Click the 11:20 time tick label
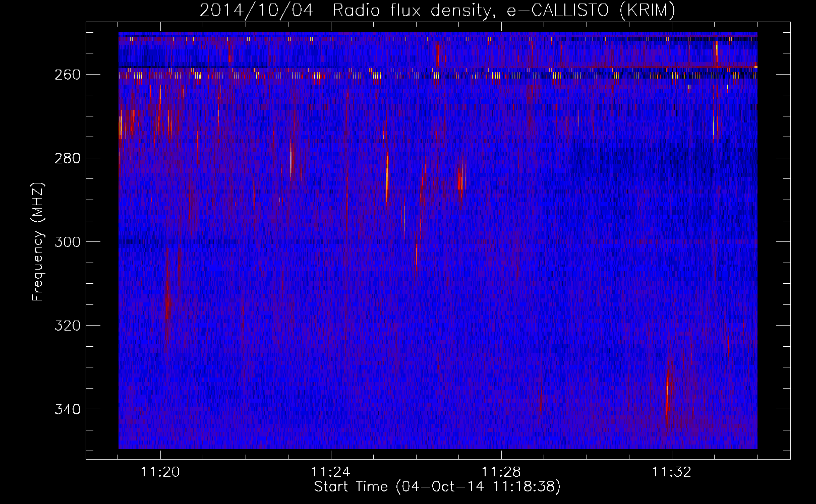This screenshot has width=816, height=504. pyautogui.click(x=160, y=472)
